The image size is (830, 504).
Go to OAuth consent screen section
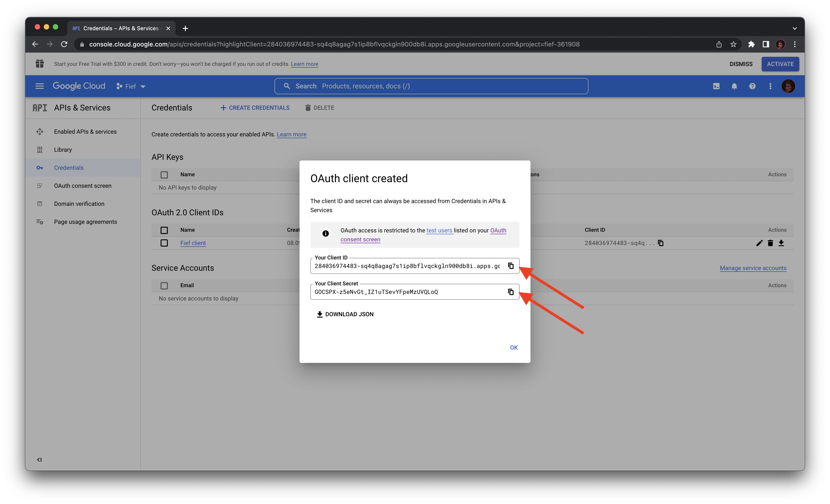point(83,186)
